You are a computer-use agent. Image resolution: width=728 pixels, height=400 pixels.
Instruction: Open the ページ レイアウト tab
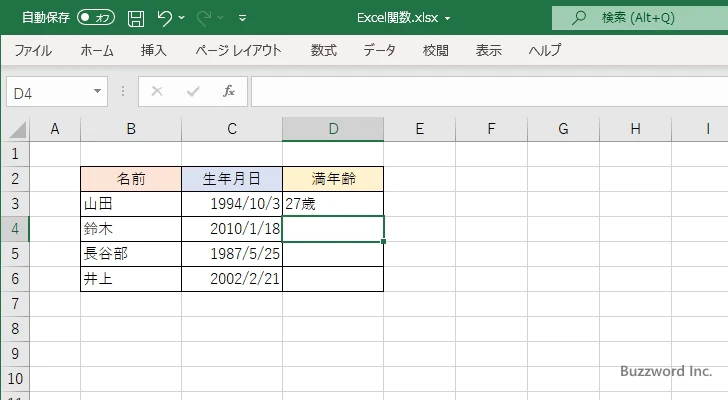tap(238, 50)
